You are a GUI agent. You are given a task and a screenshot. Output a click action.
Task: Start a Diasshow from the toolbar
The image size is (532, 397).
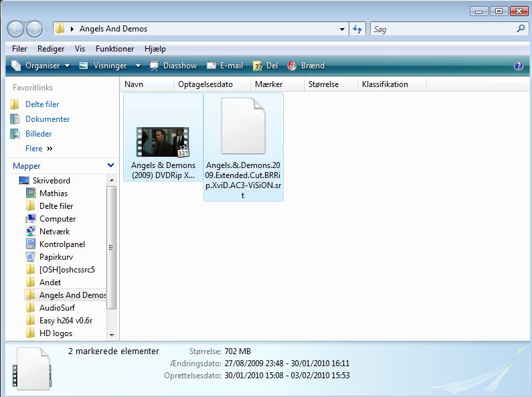(x=173, y=66)
